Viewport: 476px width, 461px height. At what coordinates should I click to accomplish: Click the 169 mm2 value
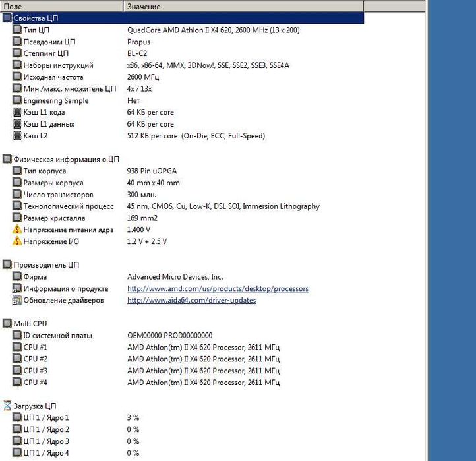click(142, 218)
